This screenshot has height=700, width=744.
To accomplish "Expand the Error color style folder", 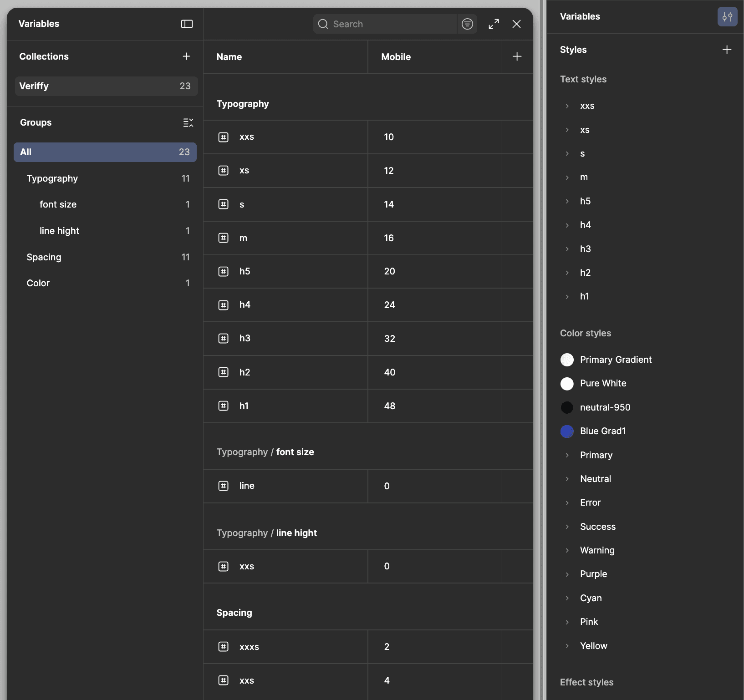I will coord(567,503).
